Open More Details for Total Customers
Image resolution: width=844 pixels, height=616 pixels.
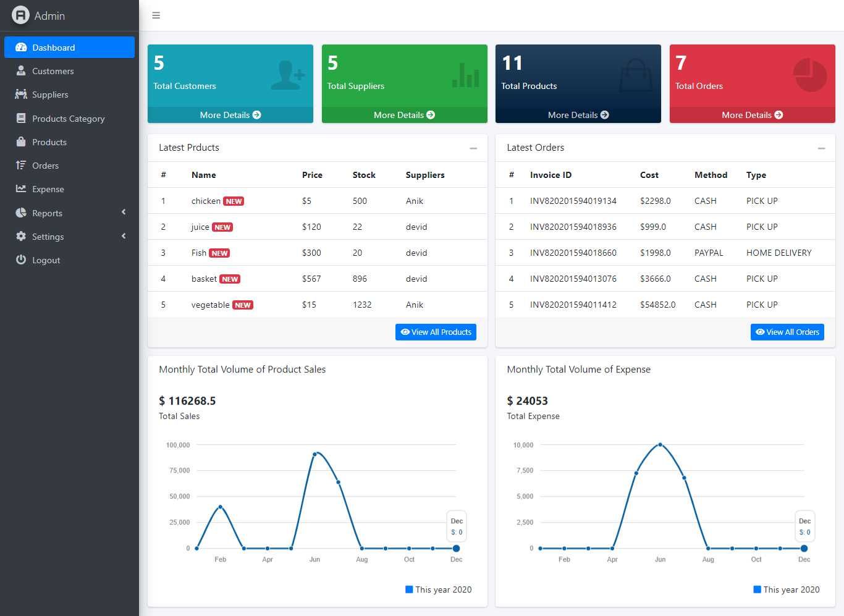(x=230, y=115)
